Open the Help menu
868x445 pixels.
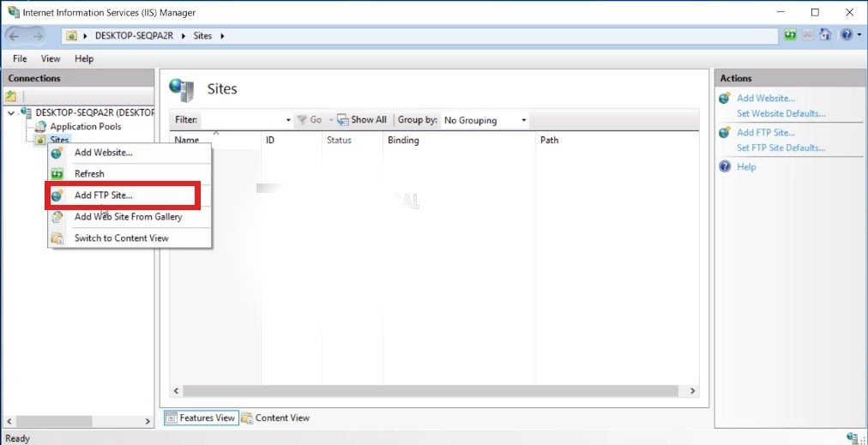coord(84,58)
